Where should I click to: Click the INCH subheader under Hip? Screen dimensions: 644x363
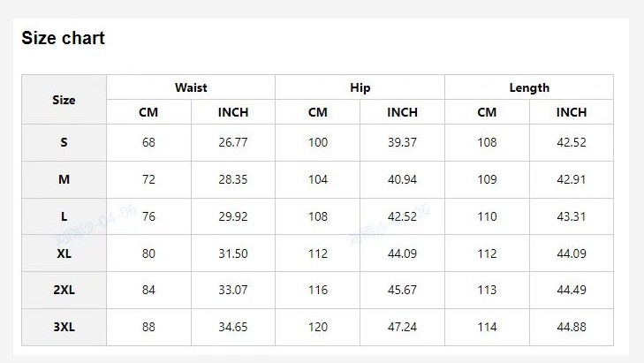(402, 112)
